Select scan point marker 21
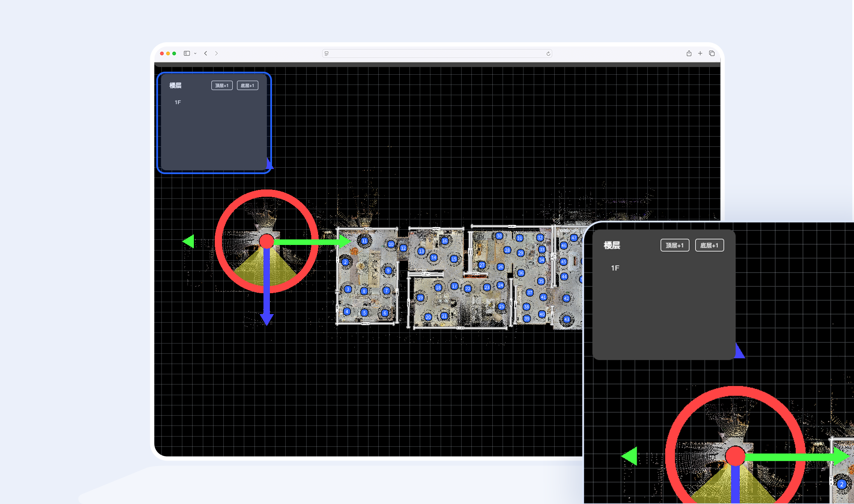Image resolution: width=854 pixels, height=504 pixels. pos(444,316)
